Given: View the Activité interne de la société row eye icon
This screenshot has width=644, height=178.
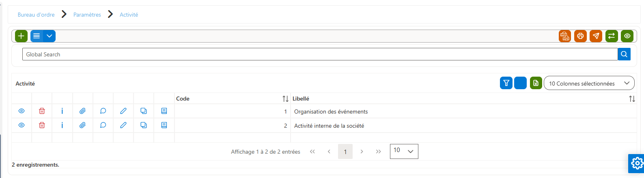Looking at the screenshot, I should (22, 125).
